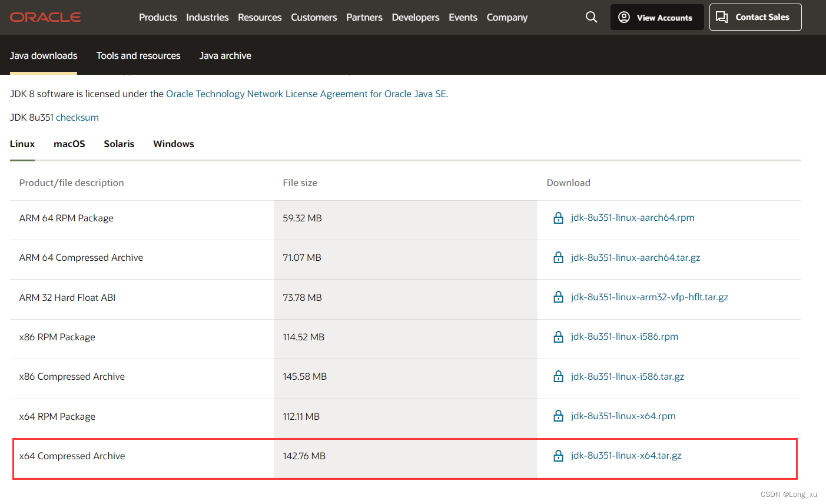This screenshot has height=504, width=826.
Task: Click the x86 RPM Package description
Action: (57, 337)
